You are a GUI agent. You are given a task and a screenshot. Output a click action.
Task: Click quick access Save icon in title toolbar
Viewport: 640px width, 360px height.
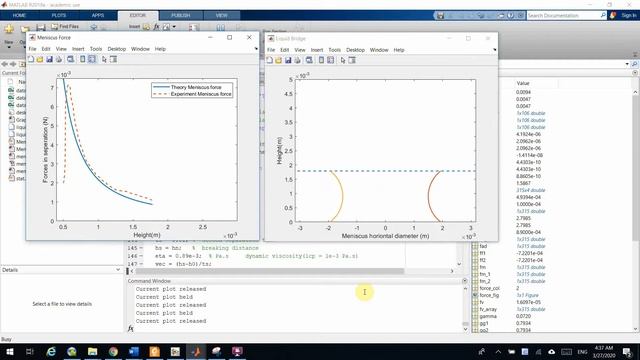pyautogui.click(x=440, y=16)
